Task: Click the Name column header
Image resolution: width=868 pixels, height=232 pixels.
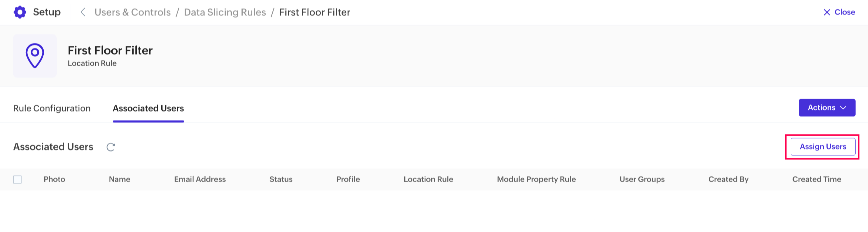Action: [x=119, y=180]
